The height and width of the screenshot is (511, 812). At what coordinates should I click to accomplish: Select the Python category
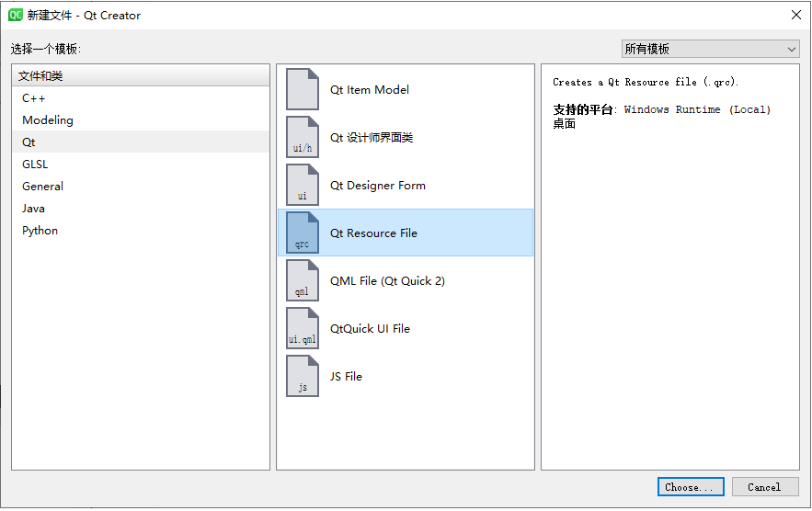(x=141, y=231)
